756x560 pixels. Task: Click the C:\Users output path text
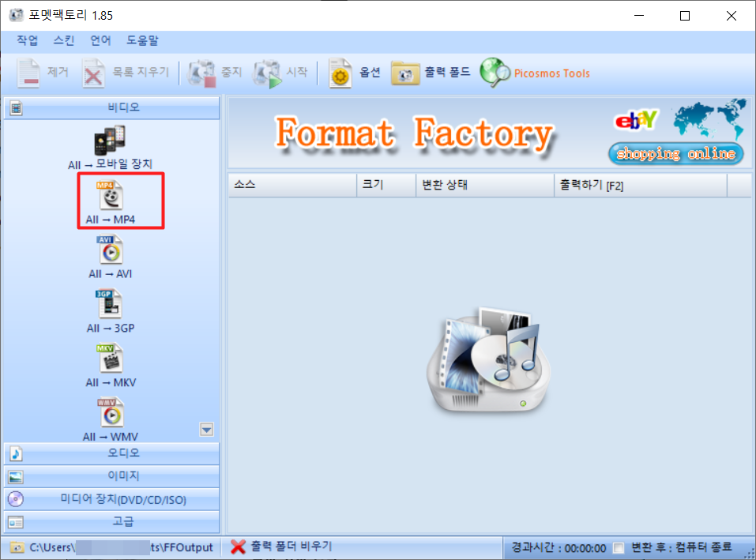[121, 547]
